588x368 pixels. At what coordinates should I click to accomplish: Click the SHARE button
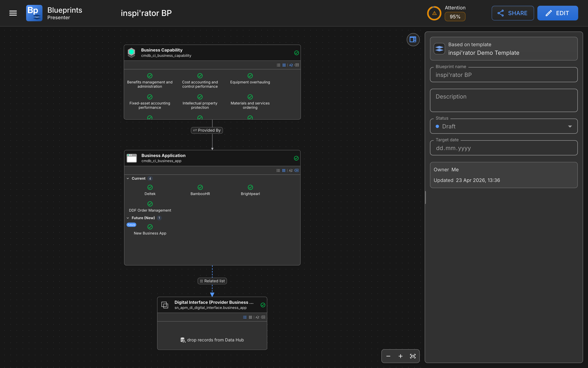tap(513, 13)
